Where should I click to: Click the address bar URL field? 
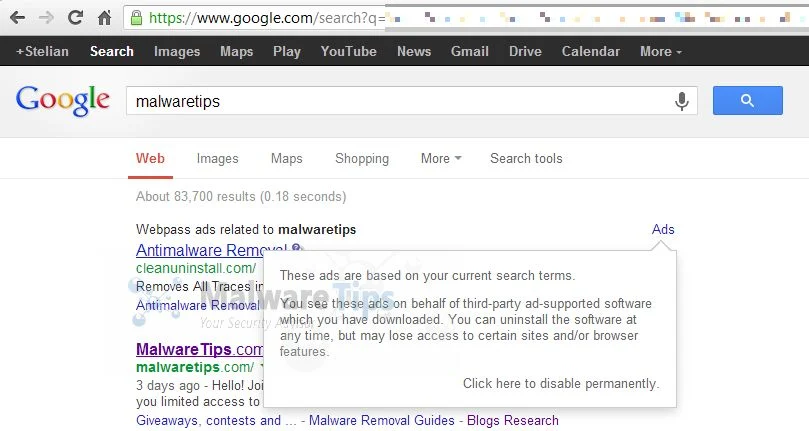tap(464, 18)
